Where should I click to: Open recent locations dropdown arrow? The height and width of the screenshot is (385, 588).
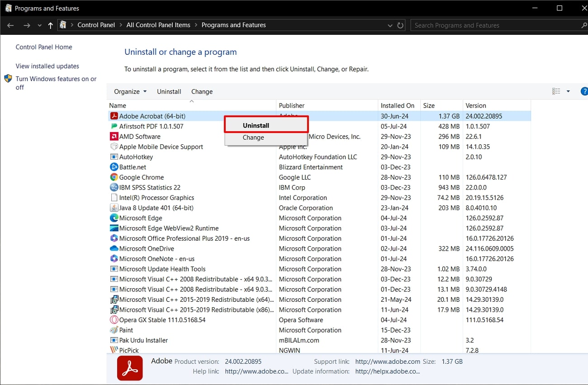pos(40,25)
